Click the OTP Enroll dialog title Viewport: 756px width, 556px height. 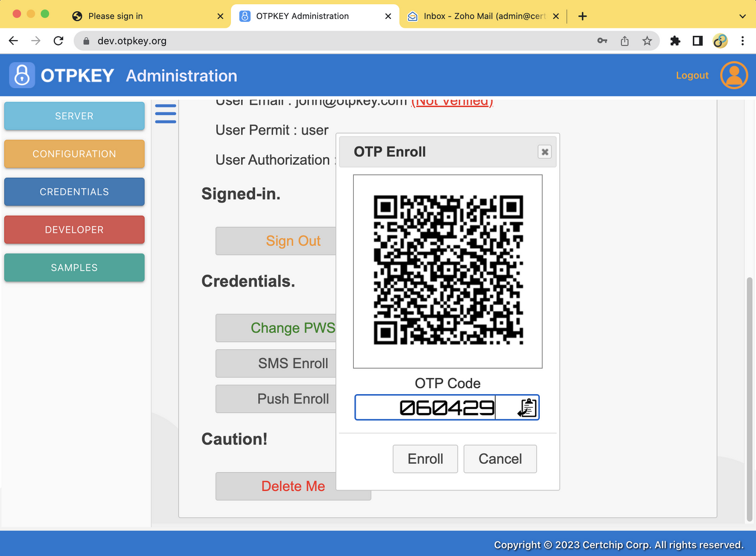tap(390, 152)
